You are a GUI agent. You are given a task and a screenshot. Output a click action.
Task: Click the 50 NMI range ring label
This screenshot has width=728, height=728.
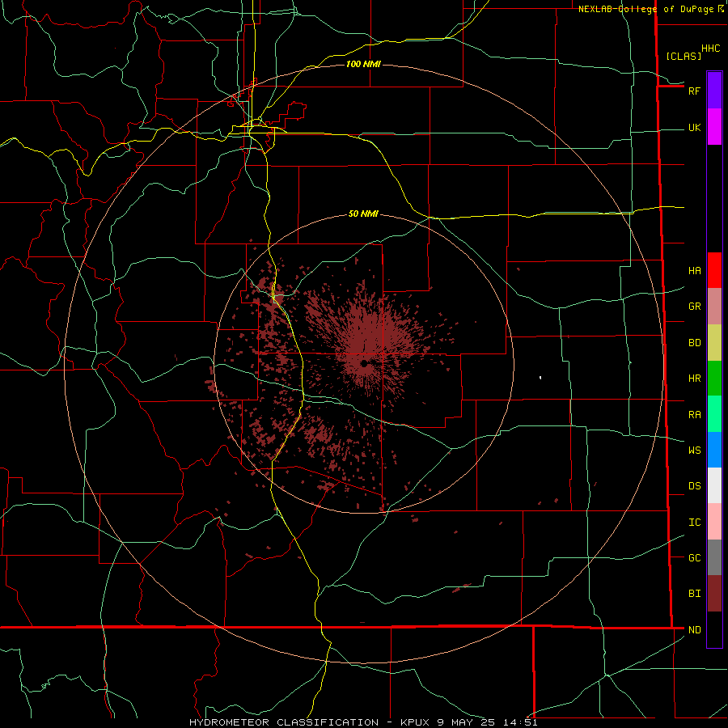(x=363, y=214)
